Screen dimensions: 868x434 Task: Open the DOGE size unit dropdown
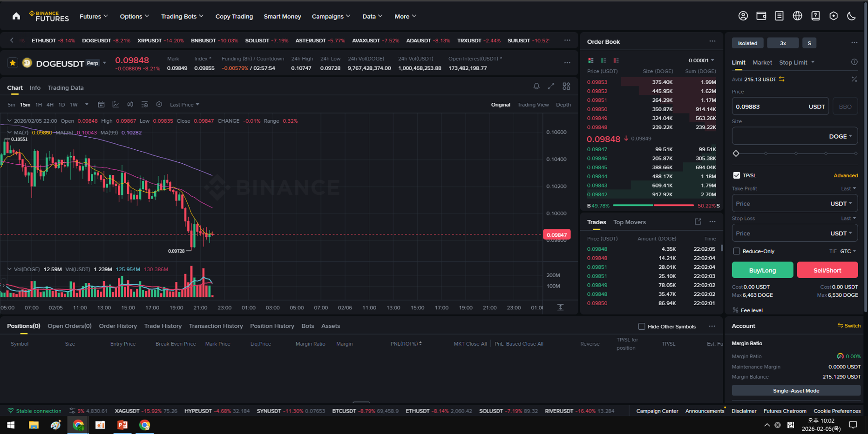841,136
